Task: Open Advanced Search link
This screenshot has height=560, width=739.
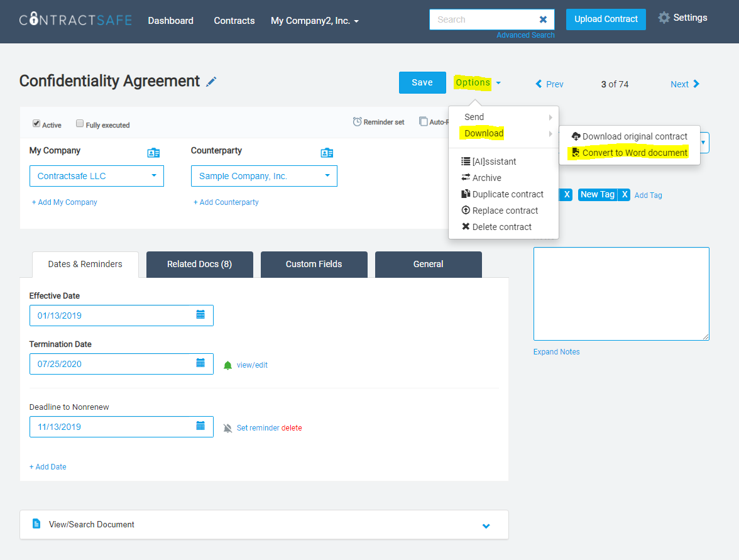Action: [x=525, y=35]
